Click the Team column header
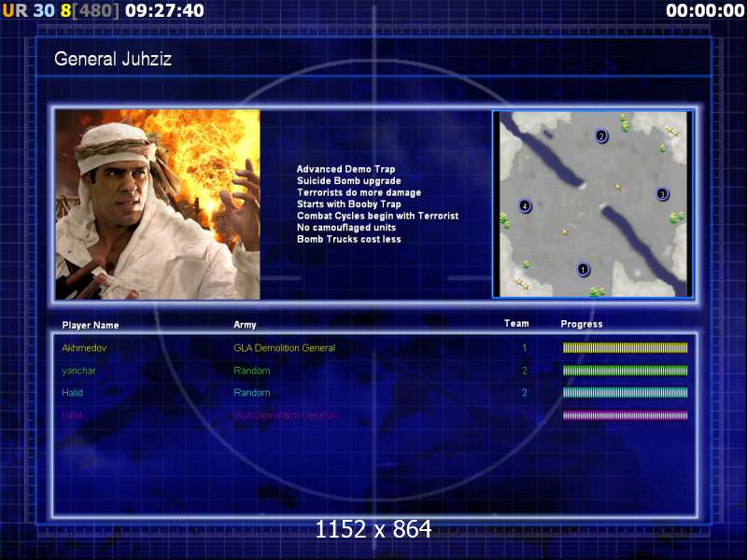747x560 pixels. coord(516,323)
